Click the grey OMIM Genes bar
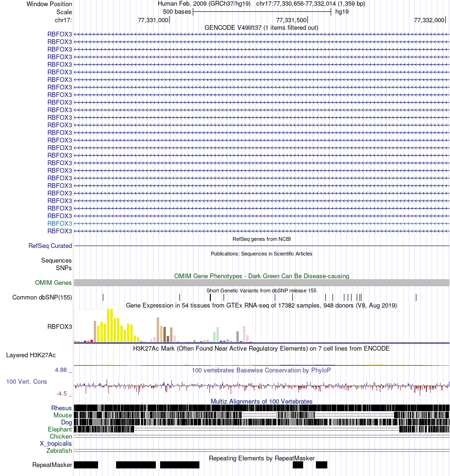Viewport: 450px width, 476px height. coord(261,282)
